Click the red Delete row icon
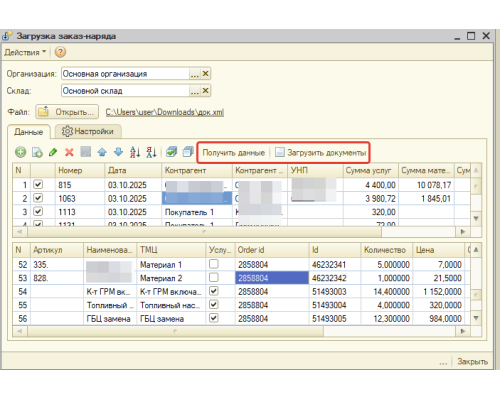 [69, 152]
